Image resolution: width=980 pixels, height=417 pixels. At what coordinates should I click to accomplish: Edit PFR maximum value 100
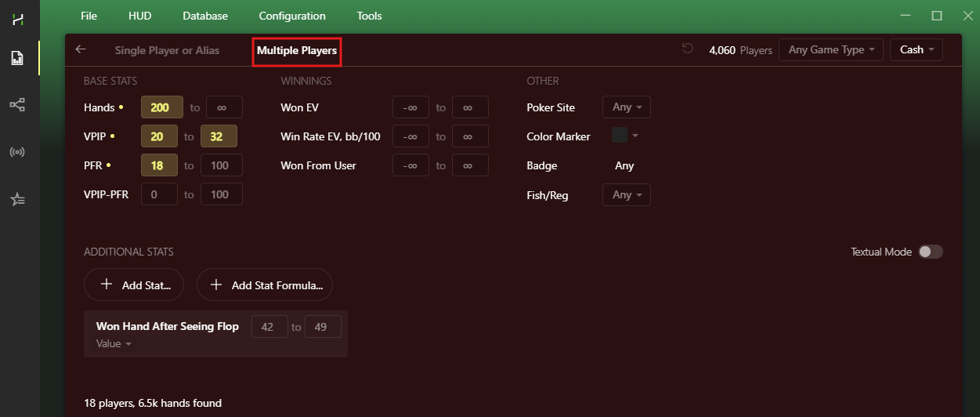(222, 165)
